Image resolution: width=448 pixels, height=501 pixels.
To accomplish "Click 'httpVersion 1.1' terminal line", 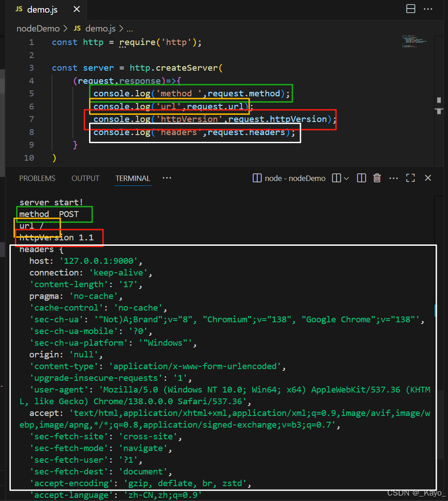I will tap(57, 237).
